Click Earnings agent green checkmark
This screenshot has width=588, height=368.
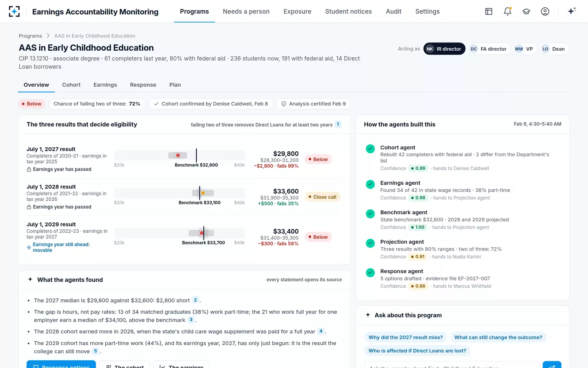pyautogui.click(x=370, y=184)
